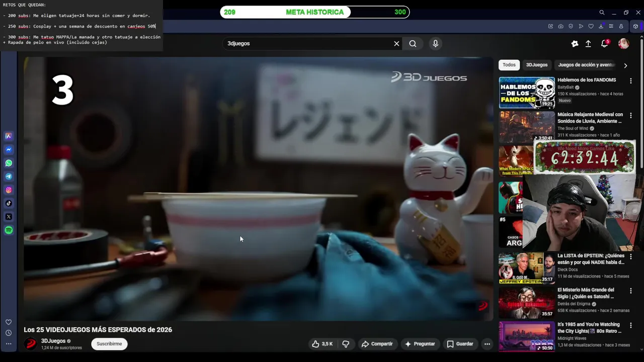
Task: Open YouTube notifications bell
Action: pos(605,44)
